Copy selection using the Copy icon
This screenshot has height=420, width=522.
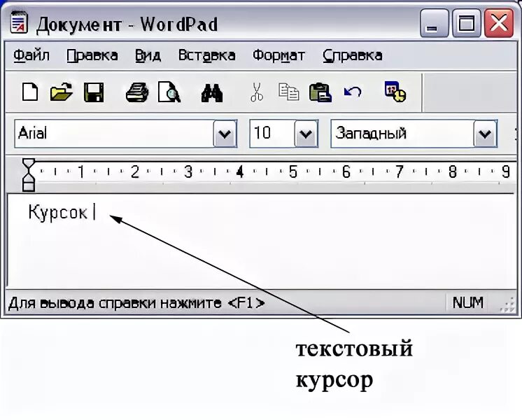(x=288, y=92)
